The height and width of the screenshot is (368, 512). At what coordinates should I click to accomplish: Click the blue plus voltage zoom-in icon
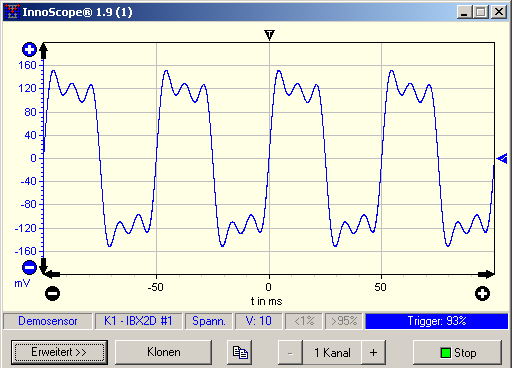[29, 50]
